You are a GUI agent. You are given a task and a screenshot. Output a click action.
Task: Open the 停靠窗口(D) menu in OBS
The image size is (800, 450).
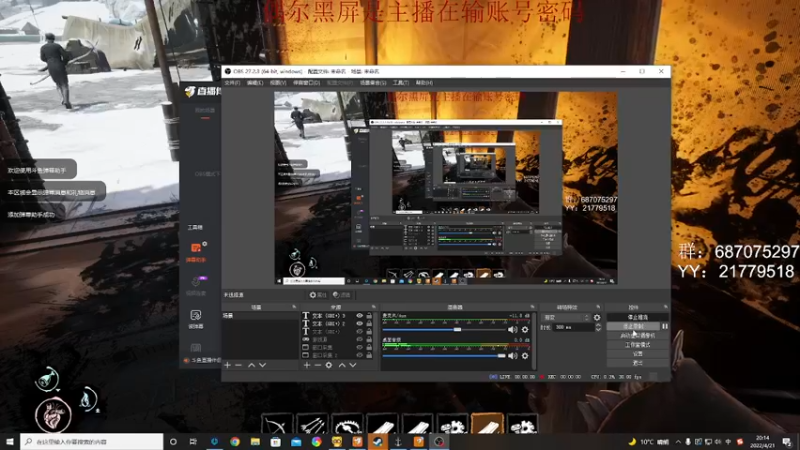tap(307, 83)
